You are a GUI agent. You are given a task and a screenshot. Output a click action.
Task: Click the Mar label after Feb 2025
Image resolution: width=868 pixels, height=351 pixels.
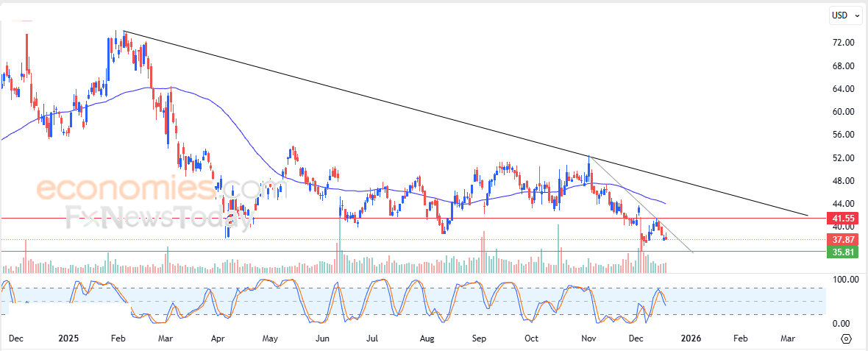(166, 338)
